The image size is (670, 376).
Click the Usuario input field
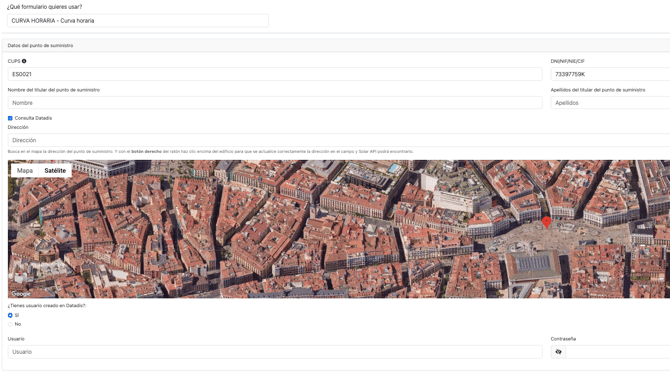[x=275, y=352]
